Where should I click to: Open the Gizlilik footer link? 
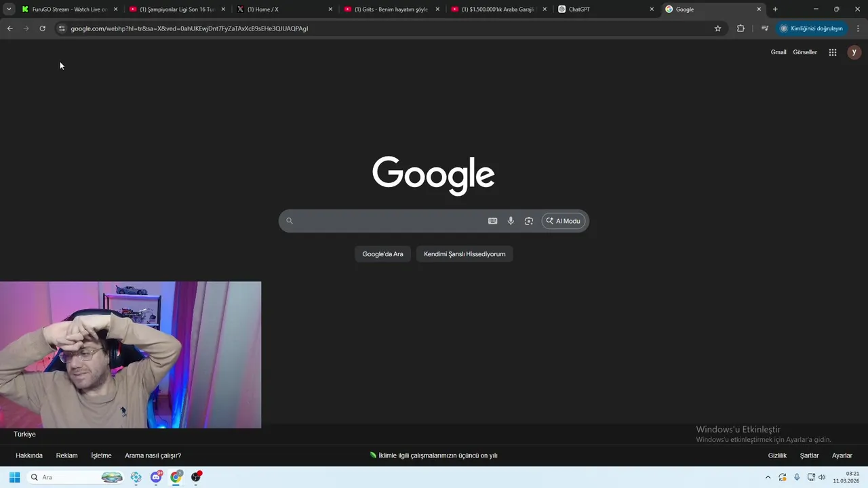coord(777,455)
